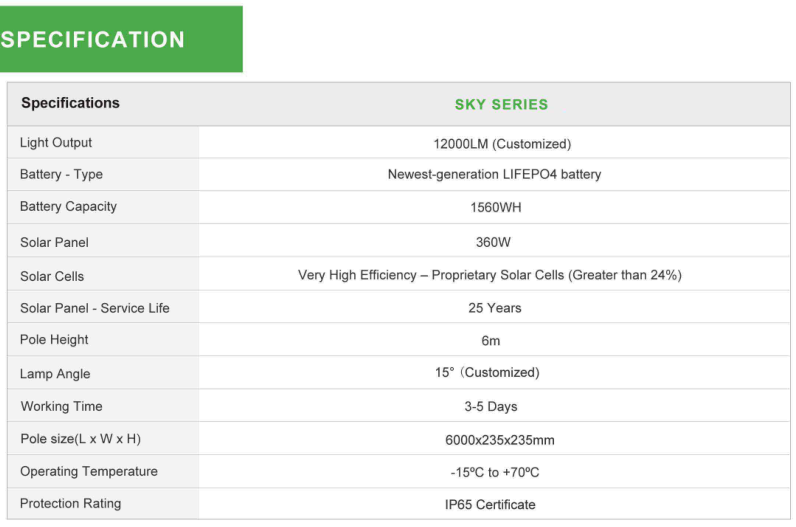Screen dimensions: 796x527
Task: Select the Battery - Type label
Action: 61,175
